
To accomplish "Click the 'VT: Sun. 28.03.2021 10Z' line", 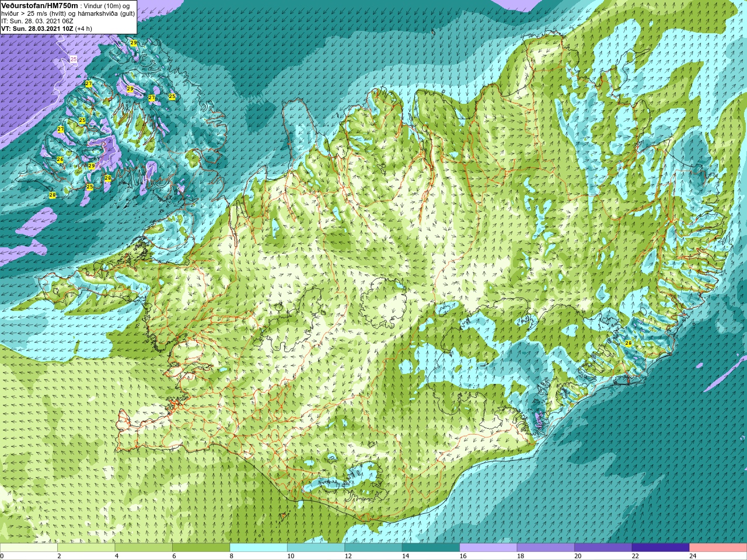I will point(37,29).
